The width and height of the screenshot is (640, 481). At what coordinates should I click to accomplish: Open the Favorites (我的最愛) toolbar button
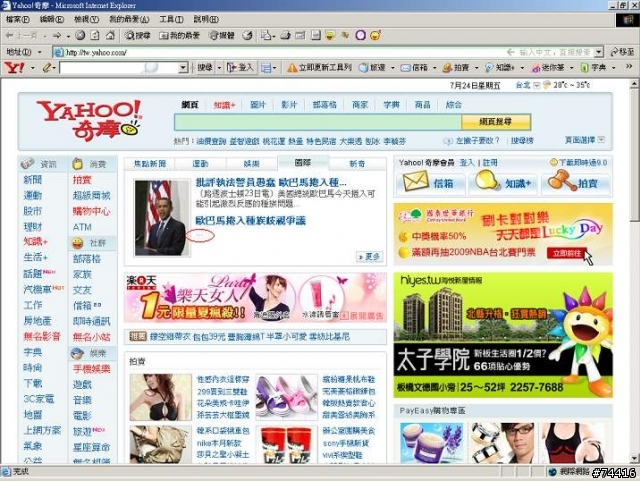[x=180, y=36]
